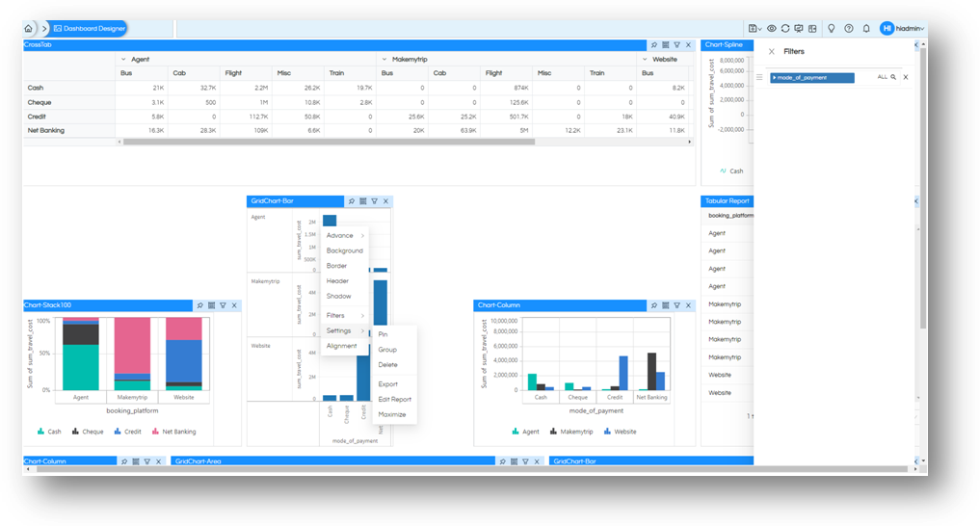Open filter funnel in Chart-Column panel with legend
This screenshot has width=980, height=526.
676,305
